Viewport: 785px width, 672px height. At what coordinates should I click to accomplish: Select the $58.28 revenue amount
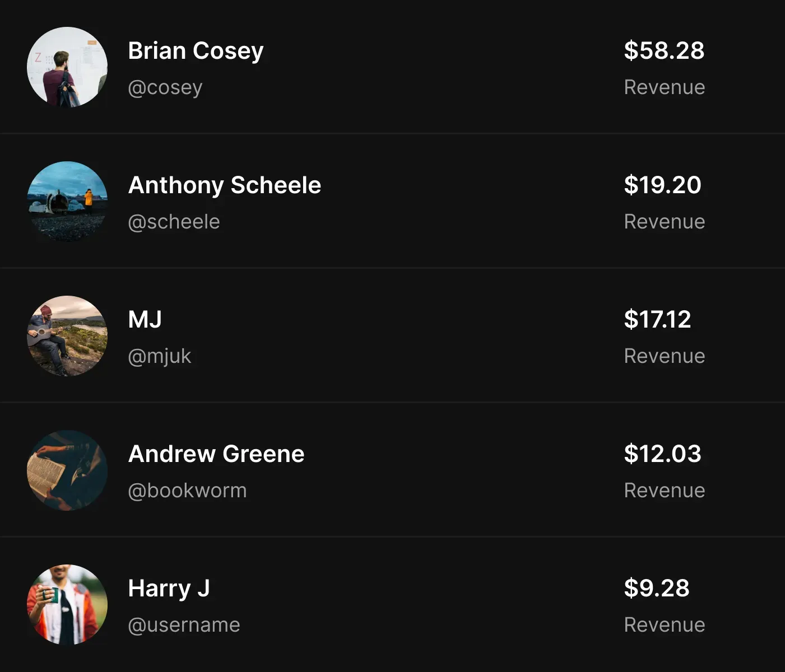pos(664,51)
